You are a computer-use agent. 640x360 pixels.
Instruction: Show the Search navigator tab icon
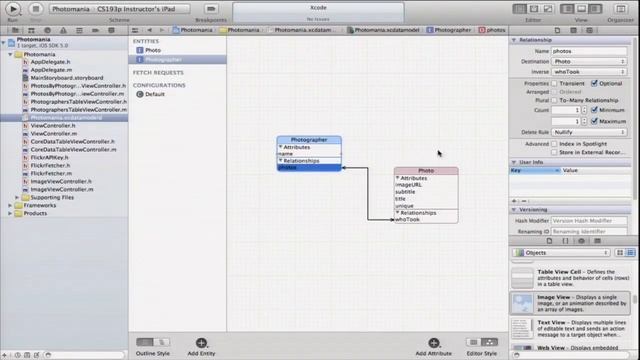pos(47,30)
